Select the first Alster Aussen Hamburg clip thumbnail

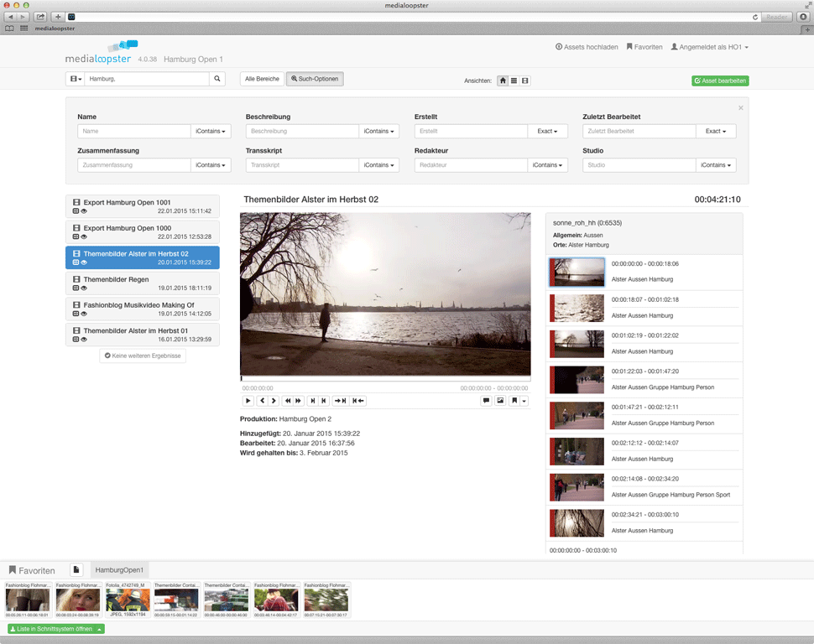[576, 271]
